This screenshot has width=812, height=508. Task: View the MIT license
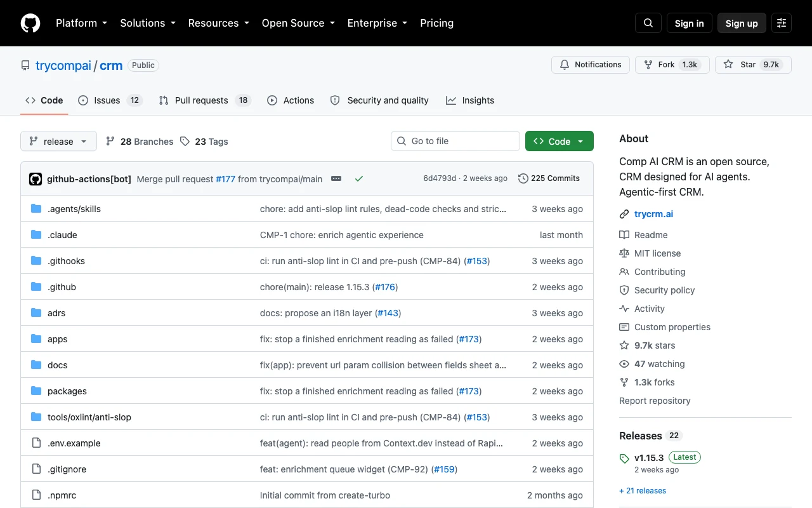pyautogui.click(x=650, y=253)
